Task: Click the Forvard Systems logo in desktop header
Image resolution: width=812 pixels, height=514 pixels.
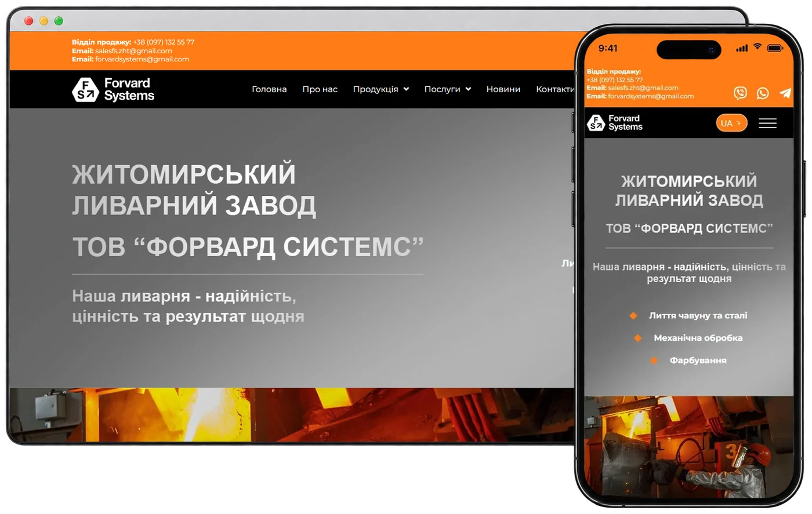Action: coord(113,89)
